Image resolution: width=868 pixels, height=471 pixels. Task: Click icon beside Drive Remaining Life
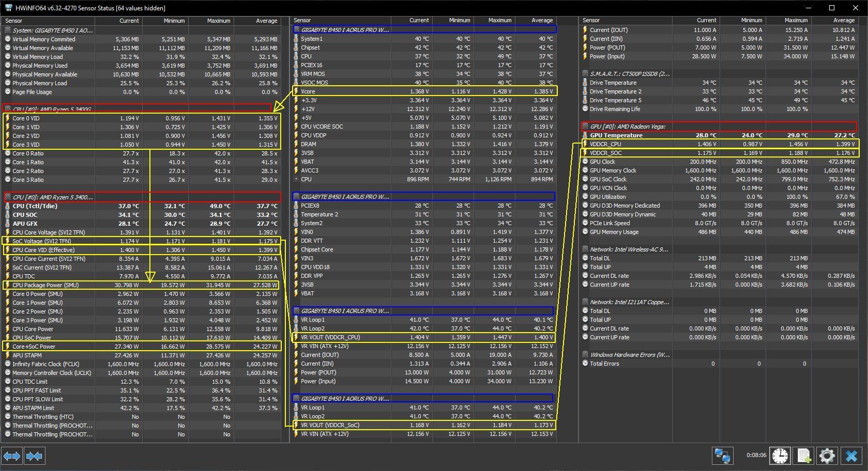pos(585,109)
